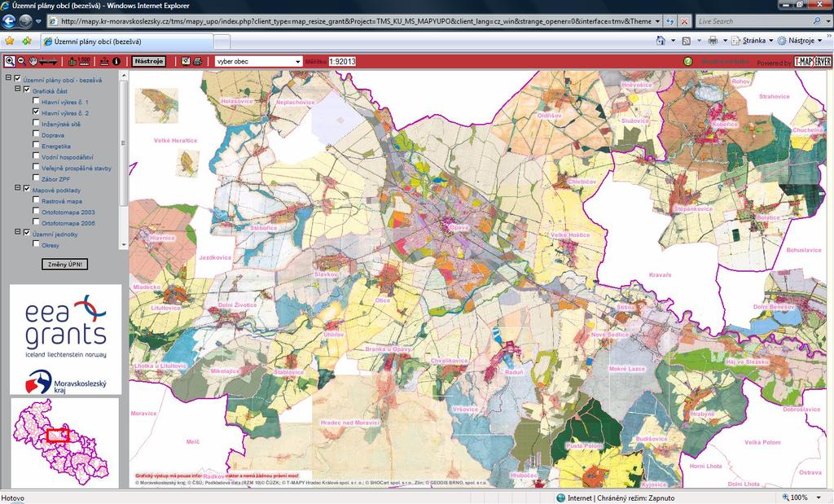Open the recent pages dropdown arrow
The height and width of the screenshot is (504, 834).
[38, 22]
